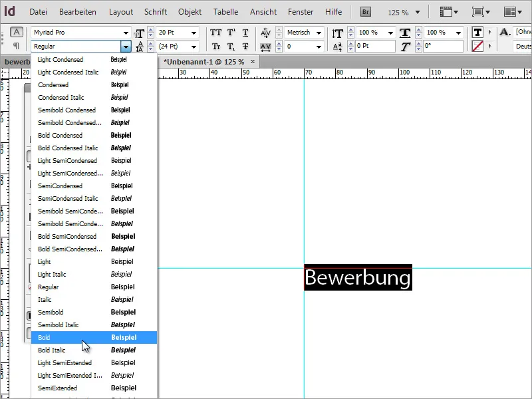Screen dimensions: 532x399
Task: Open the Tabelle menu
Action: click(x=225, y=11)
